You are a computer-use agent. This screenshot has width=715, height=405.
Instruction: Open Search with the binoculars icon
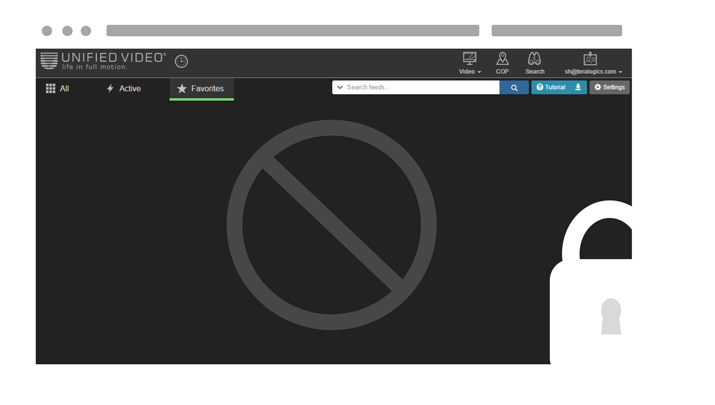(534, 63)
